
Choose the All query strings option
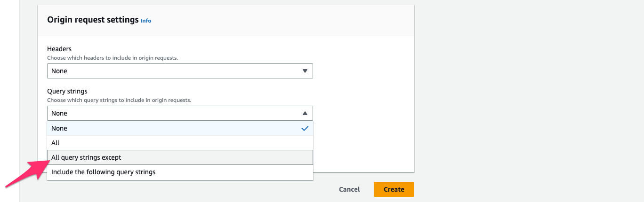pos(56,143)
